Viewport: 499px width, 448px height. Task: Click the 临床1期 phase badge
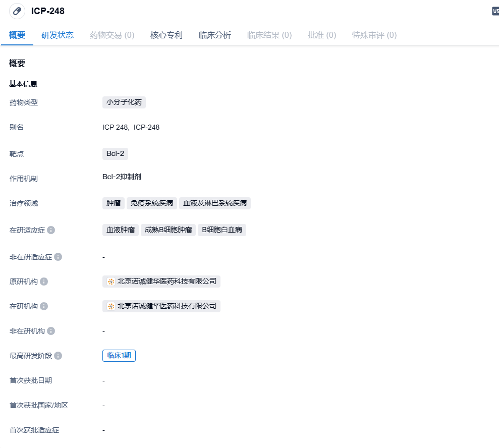tap(119, 356)
